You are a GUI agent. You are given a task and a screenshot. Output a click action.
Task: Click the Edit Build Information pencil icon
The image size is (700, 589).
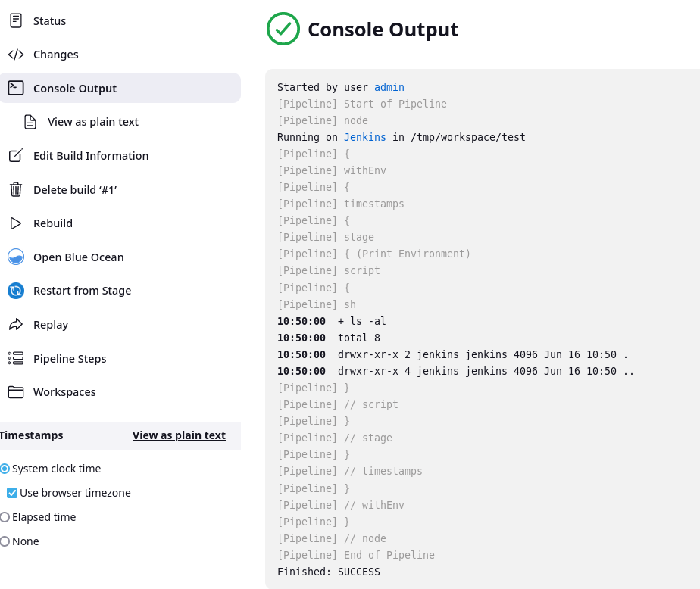coord(16,156)
